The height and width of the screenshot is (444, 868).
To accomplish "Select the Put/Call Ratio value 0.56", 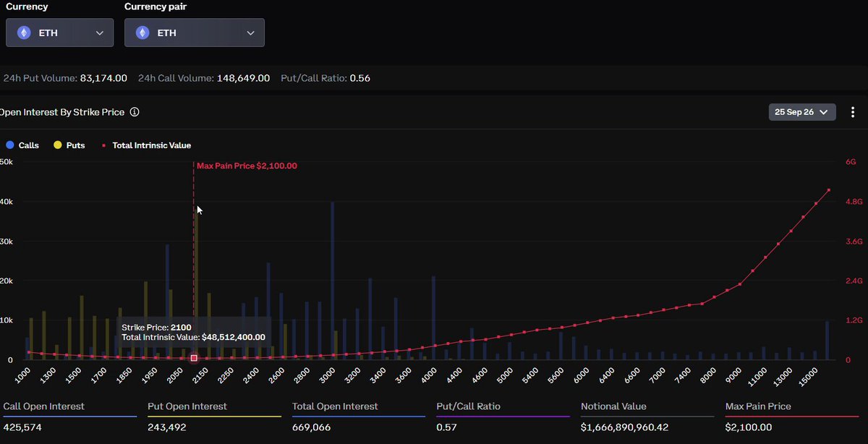I will coord(359,78).
